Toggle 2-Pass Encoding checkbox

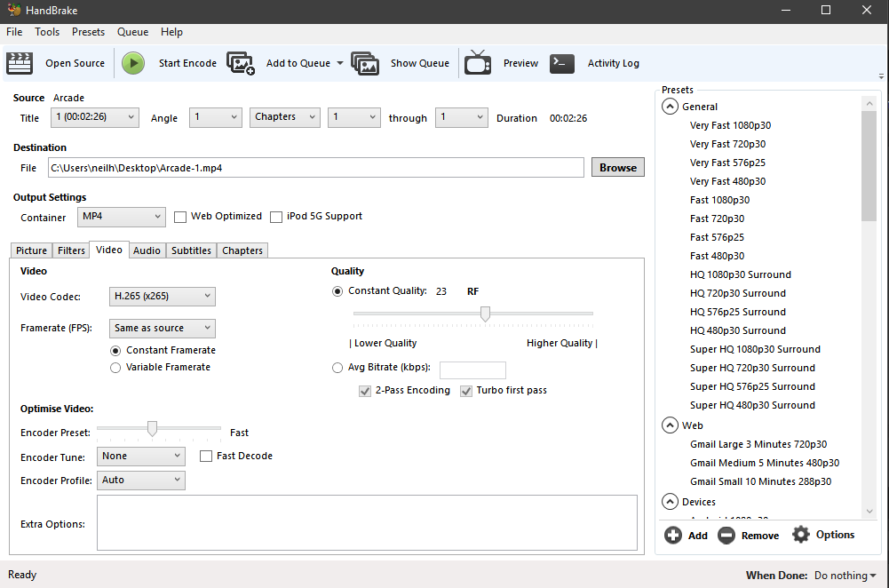(x=365, y=391)
